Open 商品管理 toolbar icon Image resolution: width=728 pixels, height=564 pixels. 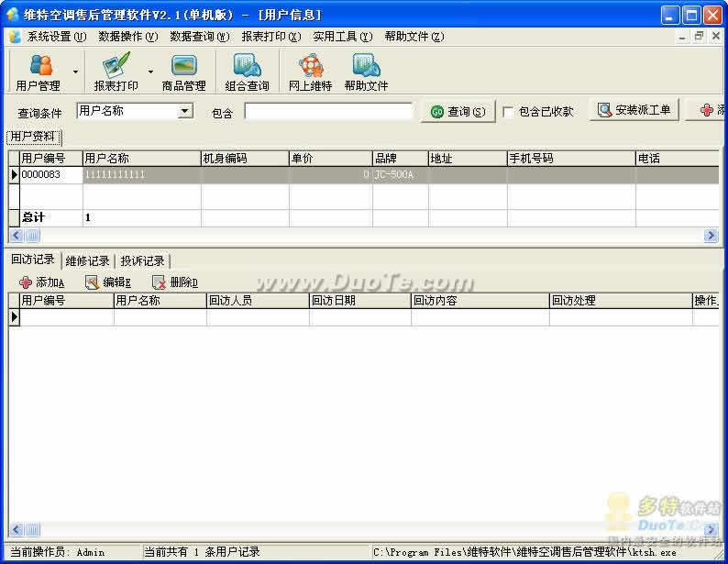pyautogui.click(x=184, y=72)
